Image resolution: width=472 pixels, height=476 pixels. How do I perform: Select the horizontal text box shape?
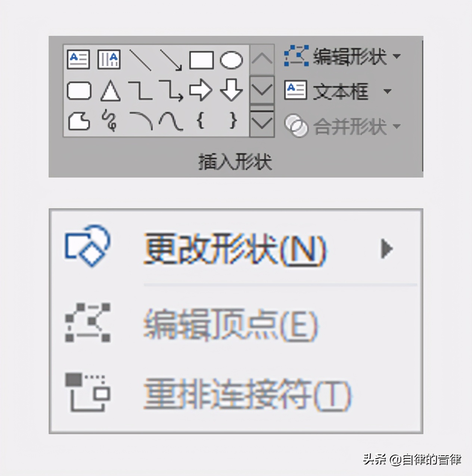point(78,60)
